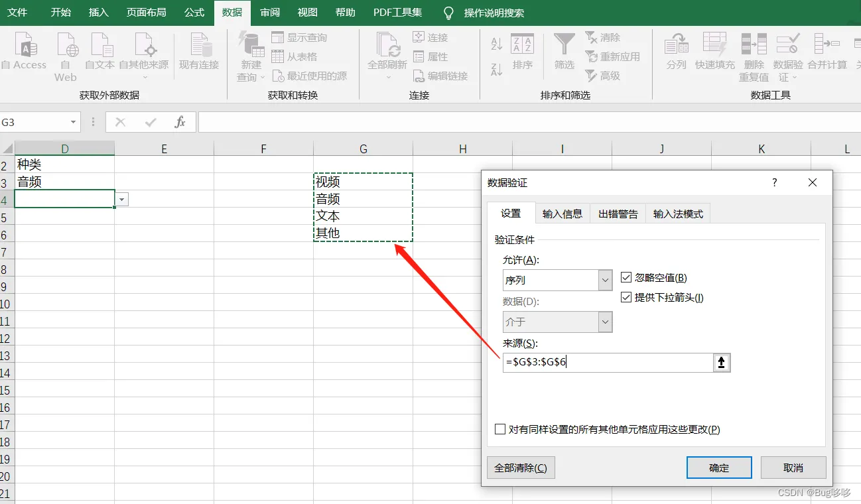This screenshot has width=861, height=504.
Task: Click 合并计算 consolidate
Action: (x=827, y=52)
